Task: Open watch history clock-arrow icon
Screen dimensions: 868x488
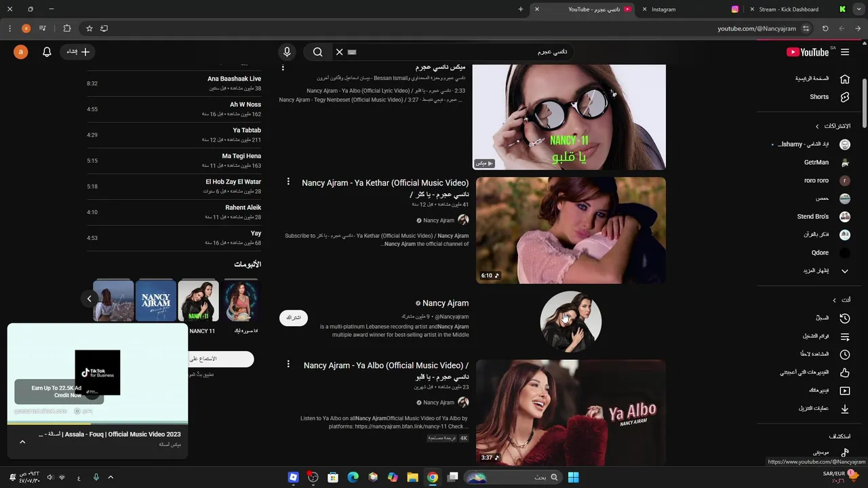Action: (845, 318)
